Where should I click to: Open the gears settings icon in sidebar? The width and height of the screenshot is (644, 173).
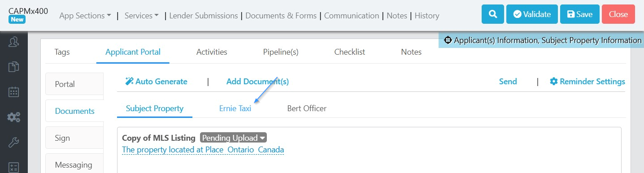(x=13, y=117)
